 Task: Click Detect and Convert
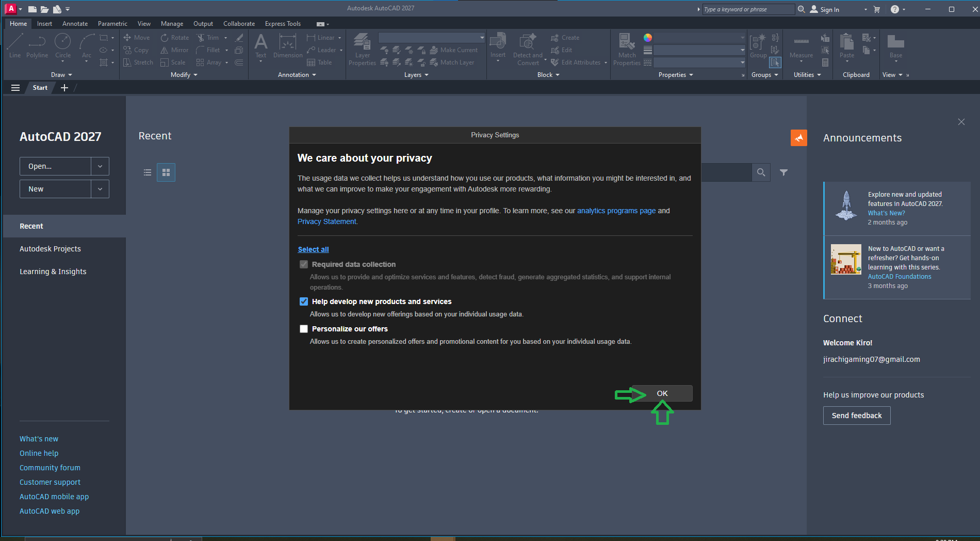(x=528, y=49)
